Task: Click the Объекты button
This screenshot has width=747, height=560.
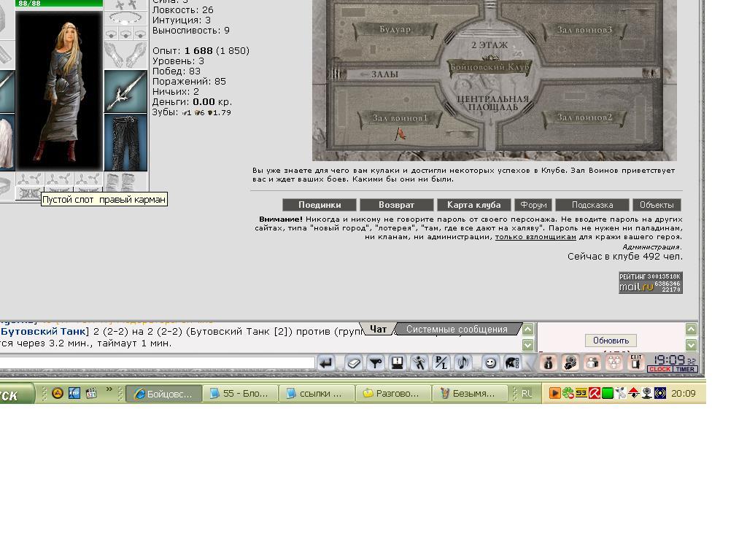Action: coord(657,205)
